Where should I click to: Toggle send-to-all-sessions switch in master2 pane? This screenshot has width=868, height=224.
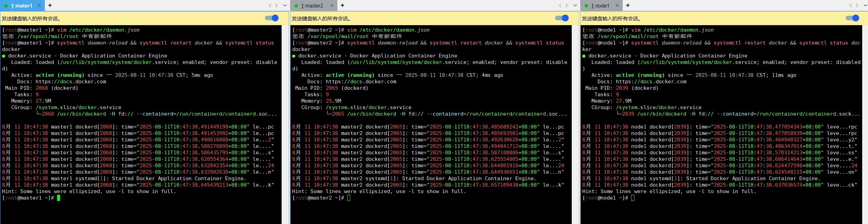(562, 18)
